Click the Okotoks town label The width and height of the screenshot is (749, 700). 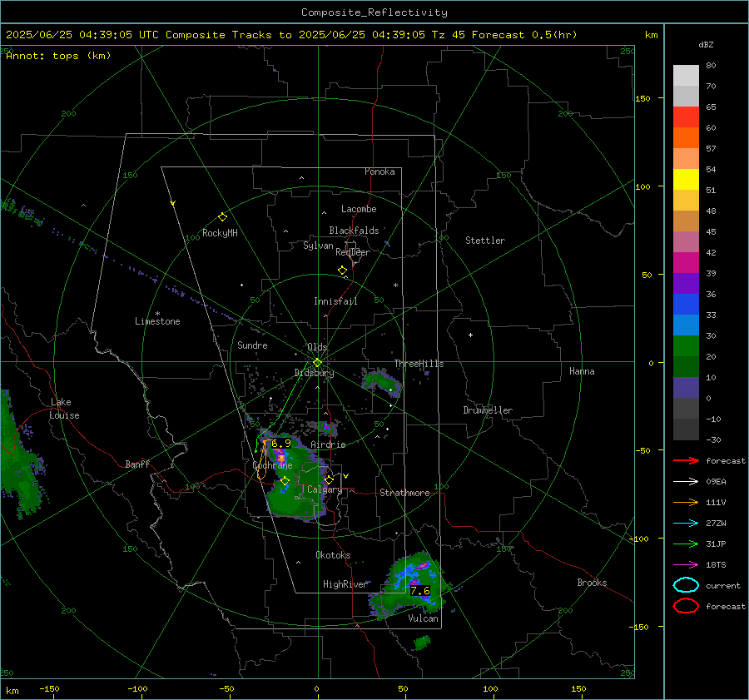pos(334,555)
